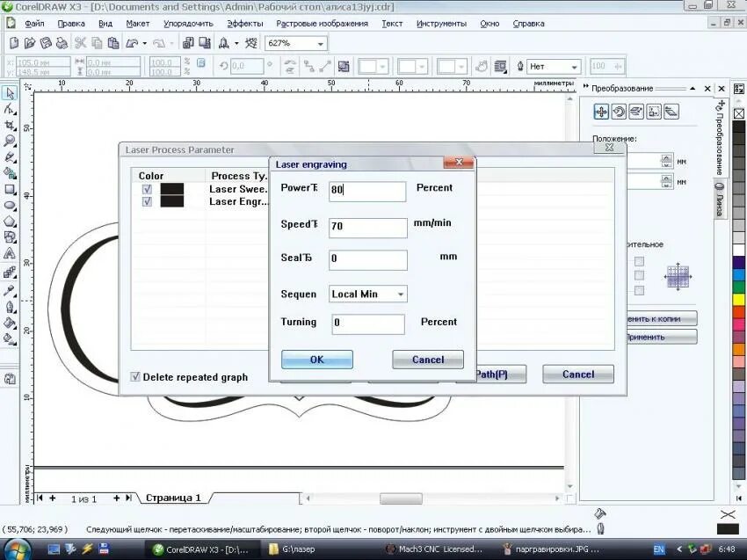
Task: Click the Speed input field showing 70
Action: click(368, 227)
